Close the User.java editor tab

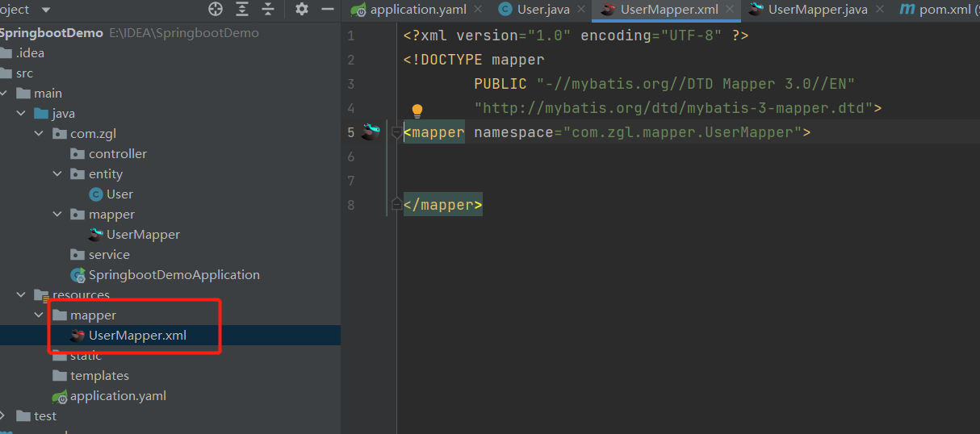pos(582,10)
